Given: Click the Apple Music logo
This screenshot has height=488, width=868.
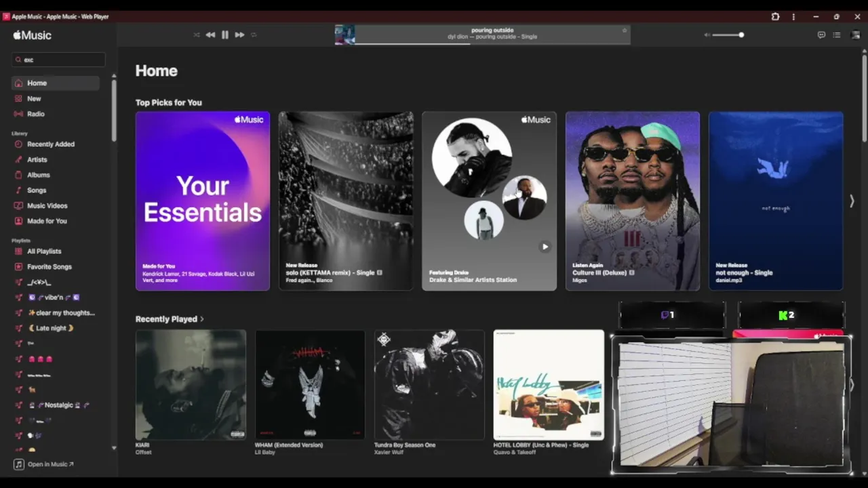Looking at the screenshot, I should tap(32, 35).
